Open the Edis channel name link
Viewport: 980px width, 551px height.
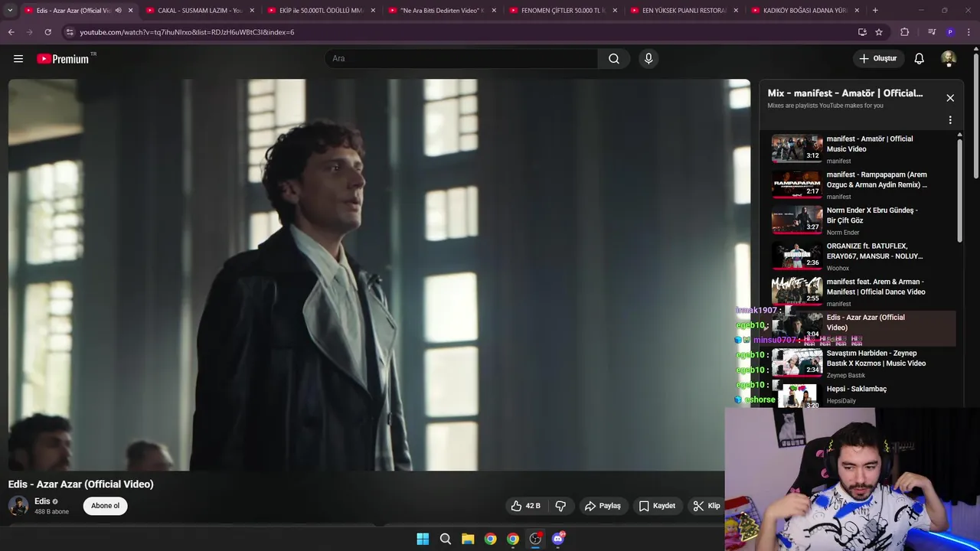[42, 501]
